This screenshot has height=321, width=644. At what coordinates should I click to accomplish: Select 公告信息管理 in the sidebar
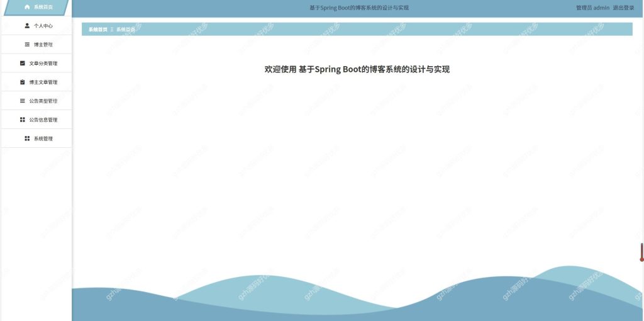coord(36,120)
